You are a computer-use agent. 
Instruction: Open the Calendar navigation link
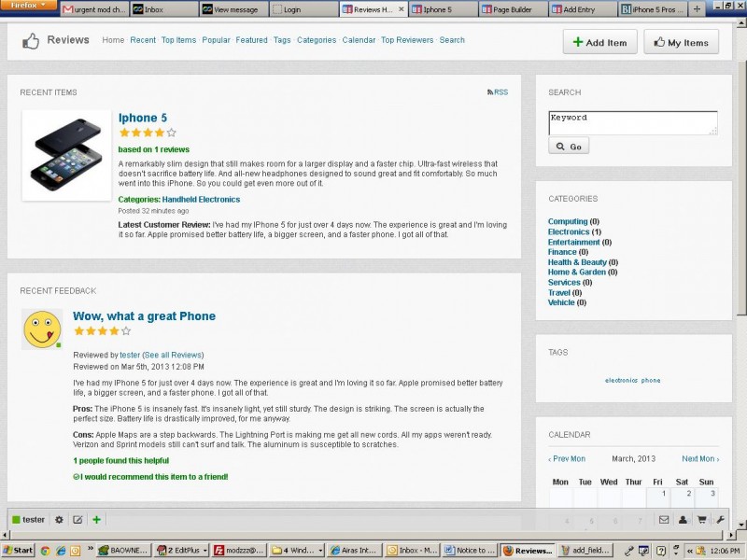coord(359,40)
